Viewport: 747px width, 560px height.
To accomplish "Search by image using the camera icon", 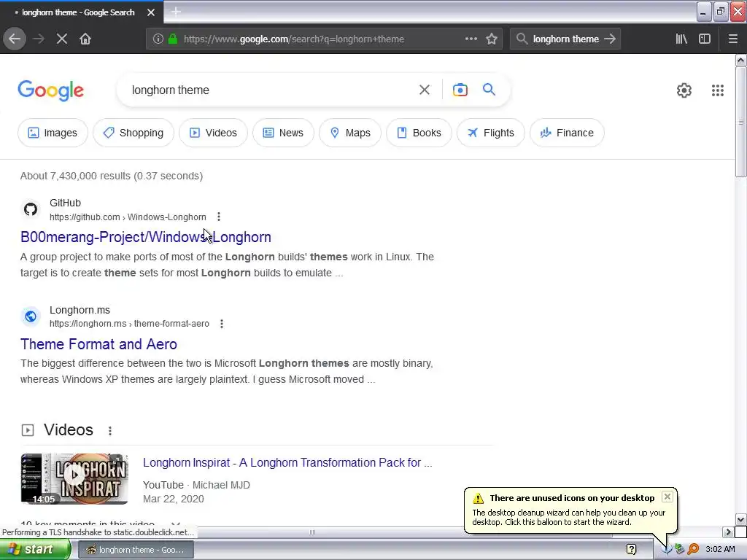I will tap(460, 90).
